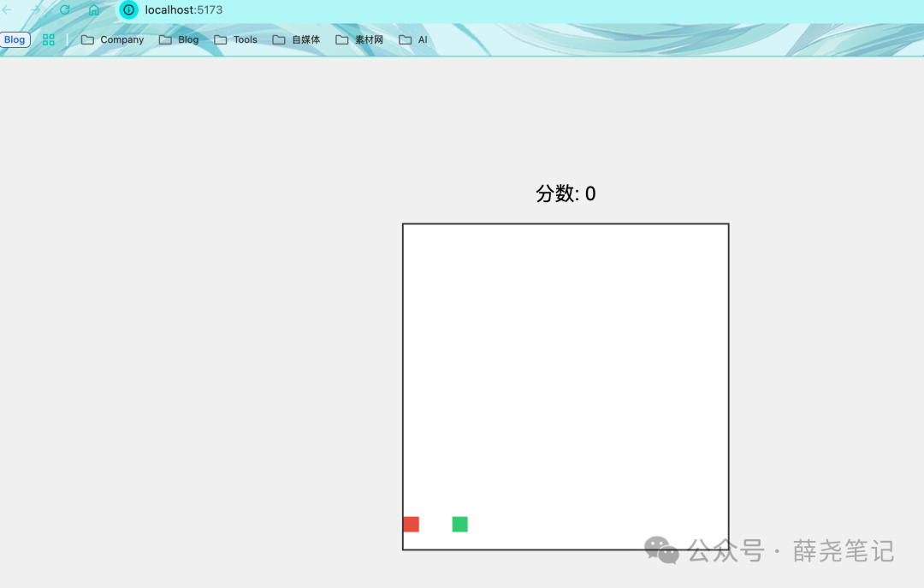Open the Company bookmarks folder
Image resolution: width=924 pixels, height=588 pixels.
(113, 39)
